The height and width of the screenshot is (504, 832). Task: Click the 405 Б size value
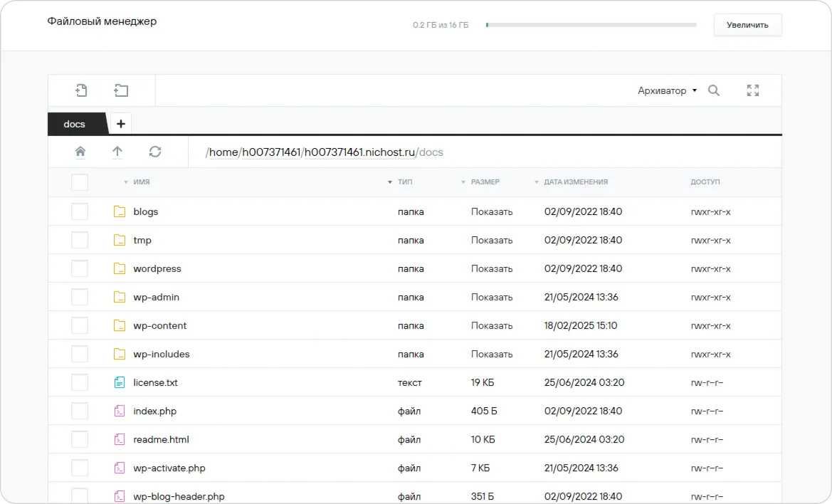(484, 411)
